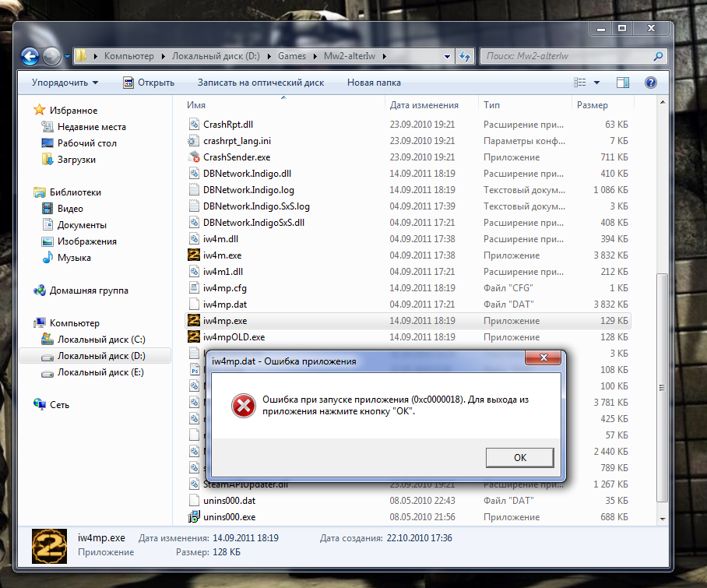
Task: Click the iw4mp.dat file icon
Action: [194, 304]
